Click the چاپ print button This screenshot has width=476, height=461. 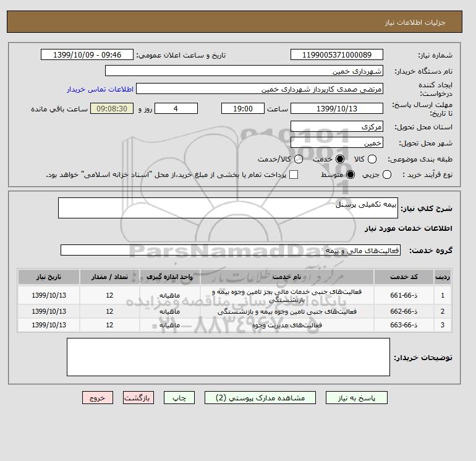pos(179,398)
